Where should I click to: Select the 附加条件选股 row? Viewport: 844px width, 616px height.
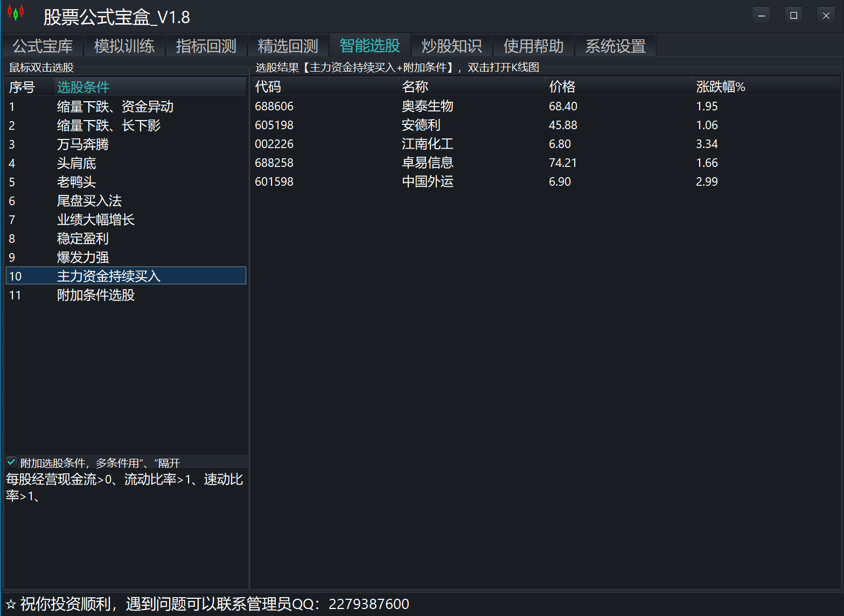96,295
